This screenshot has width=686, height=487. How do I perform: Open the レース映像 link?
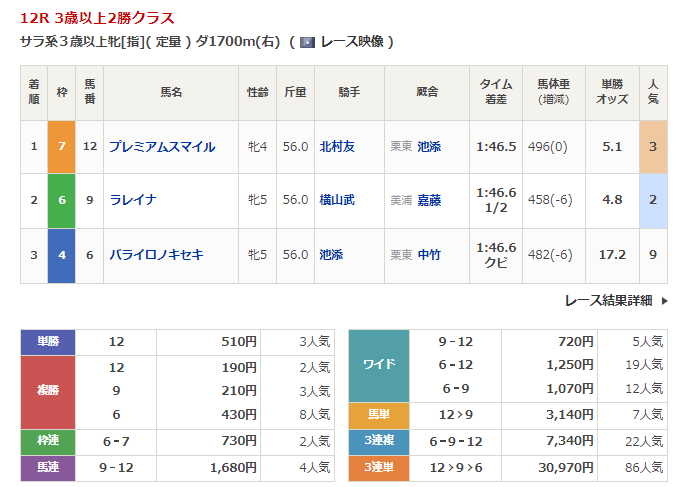coord(350,42)
